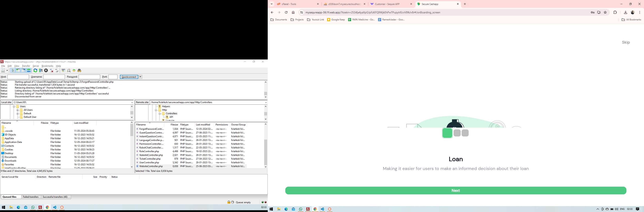Focus the Host input field
Image resolution: width=644 pixels, height=212 pixels.
click(x=18, y=77)
